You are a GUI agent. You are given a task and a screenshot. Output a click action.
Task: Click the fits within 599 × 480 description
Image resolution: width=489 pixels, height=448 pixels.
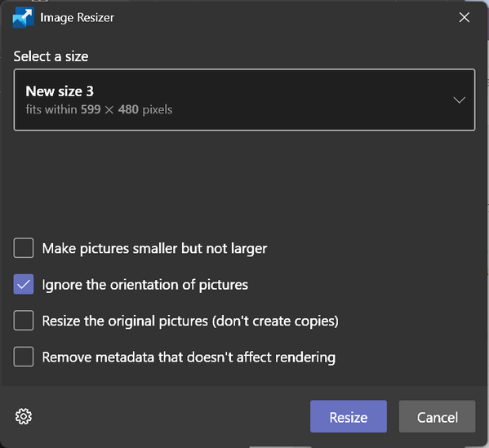99,109
